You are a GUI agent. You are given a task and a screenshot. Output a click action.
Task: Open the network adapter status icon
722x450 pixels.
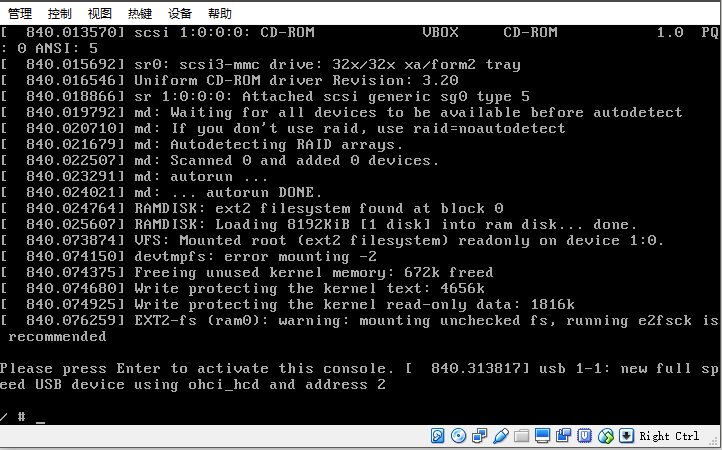click(479, 436)
